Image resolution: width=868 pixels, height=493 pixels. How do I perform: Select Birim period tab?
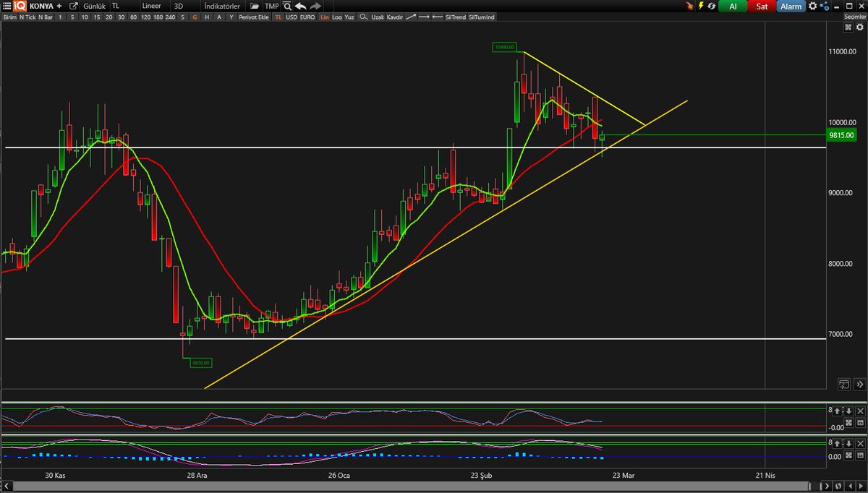pos(9,16)
